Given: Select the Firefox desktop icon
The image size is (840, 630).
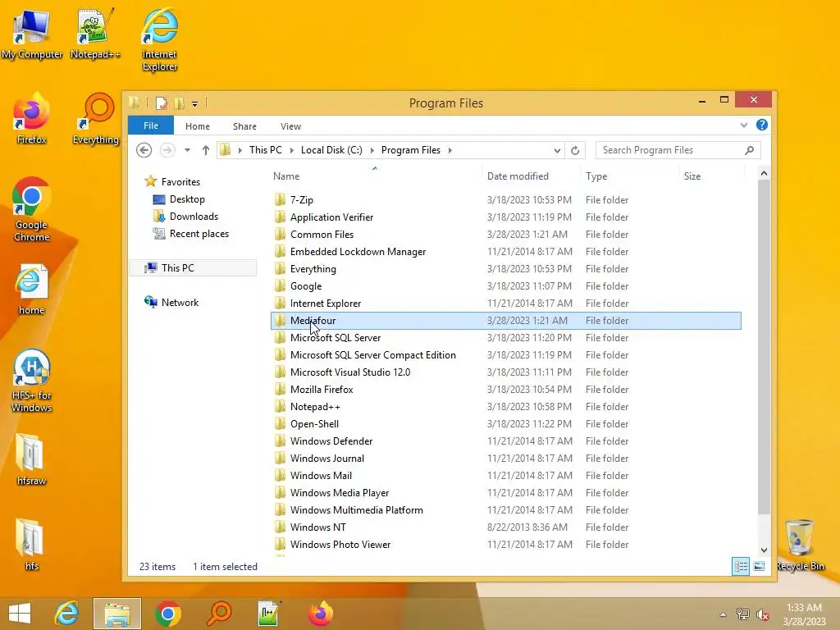Looking at the screenshot, I should click(x=32, y=120).
